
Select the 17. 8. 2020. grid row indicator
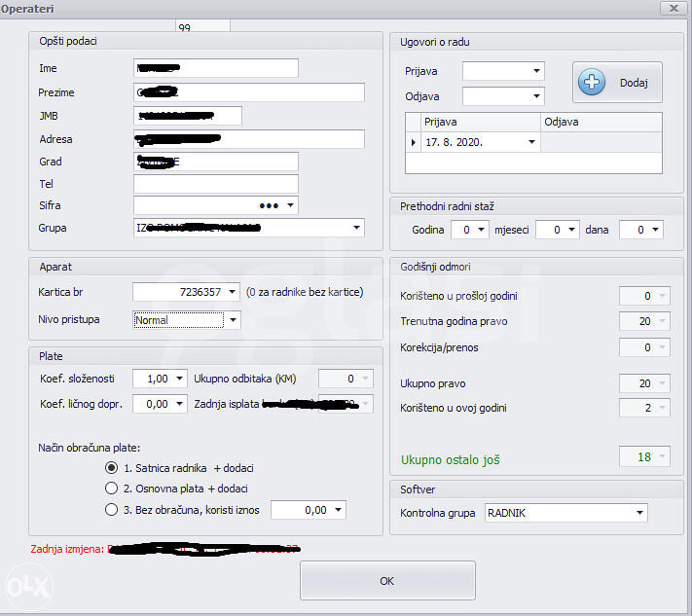[x=413, y=142]
